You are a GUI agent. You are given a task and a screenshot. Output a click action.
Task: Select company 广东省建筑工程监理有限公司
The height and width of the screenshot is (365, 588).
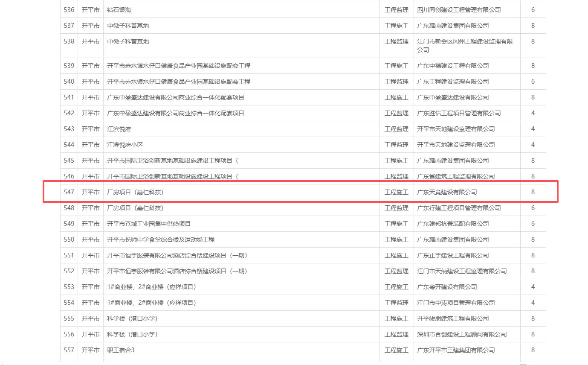tap(456, 176)
